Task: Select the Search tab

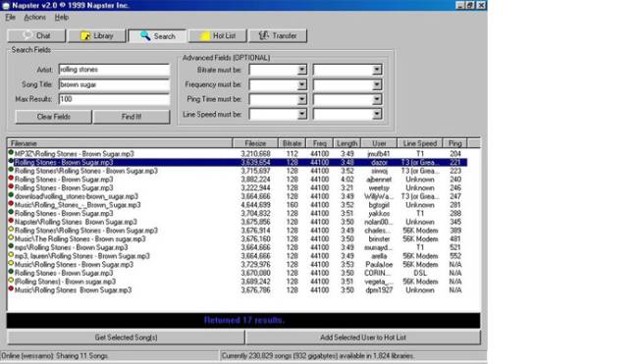Action: pyautogui.click(x=157, y=36)
